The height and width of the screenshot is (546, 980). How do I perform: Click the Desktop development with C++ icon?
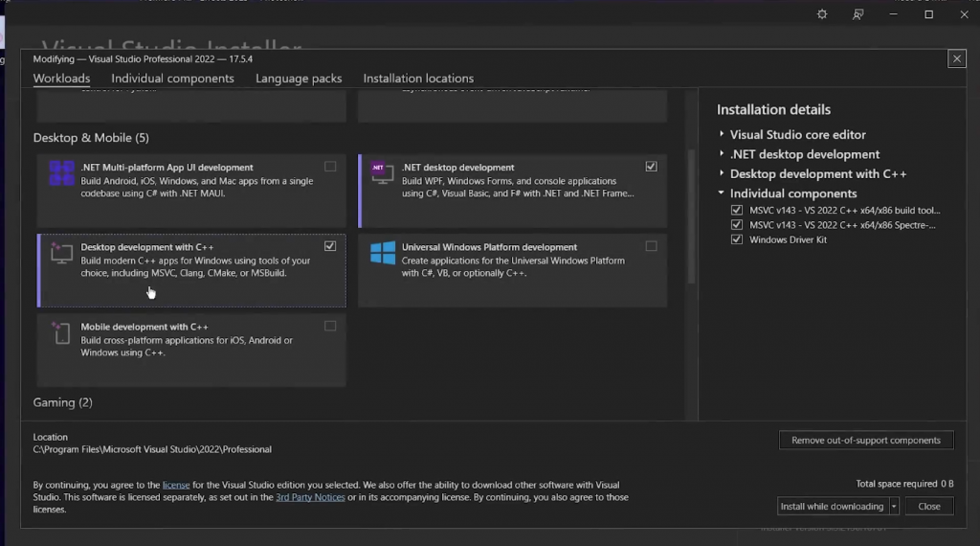click(61, 254)
